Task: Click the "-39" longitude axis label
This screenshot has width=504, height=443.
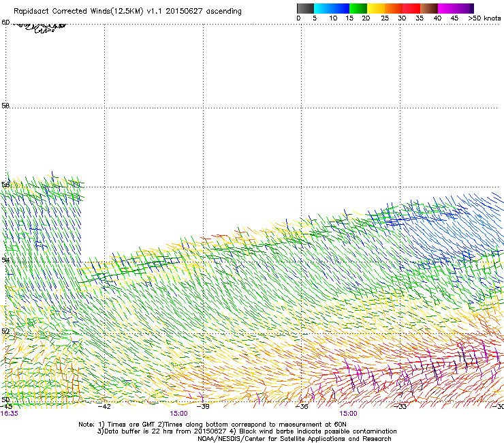Action: coord(203,406)
